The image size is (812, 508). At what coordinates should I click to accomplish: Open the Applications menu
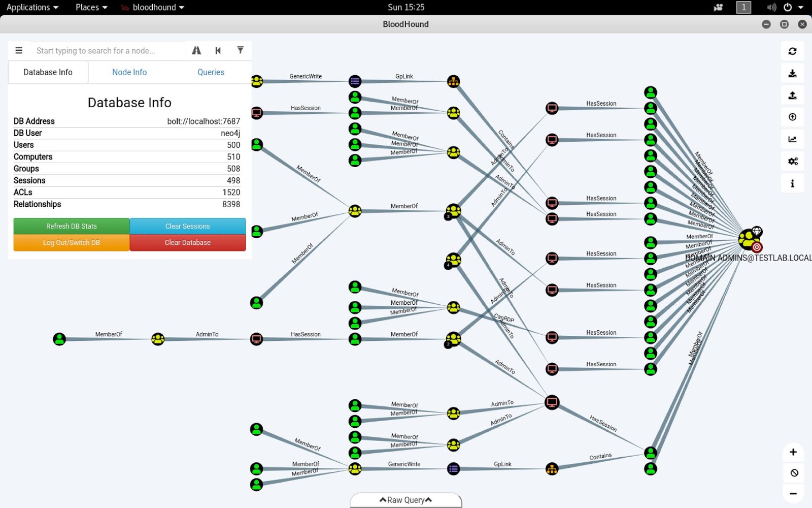[x=28, y=7]
